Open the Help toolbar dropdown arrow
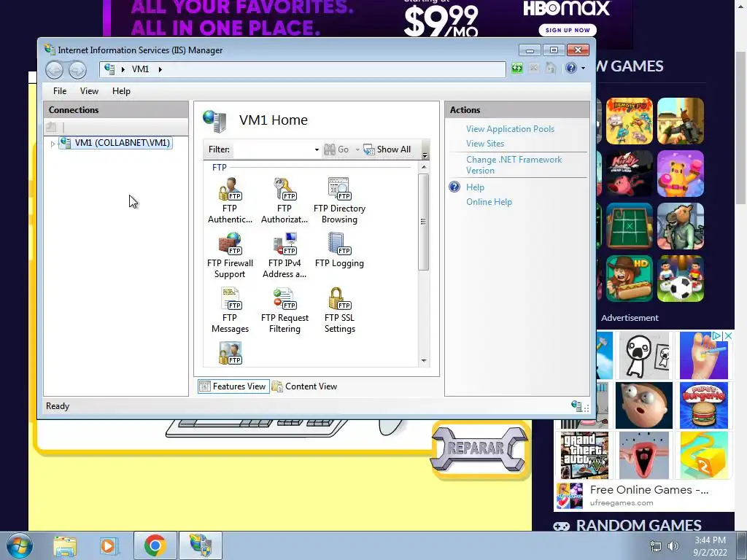This screenshot has width=747, height=560. point(583,69)
